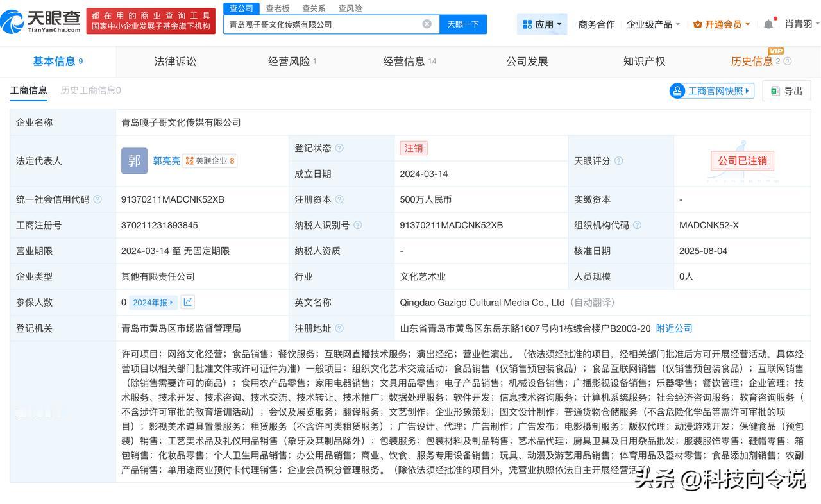Select approval date 2025-08-04
Viewport: 821px width, 504px height.
(703, 251)
